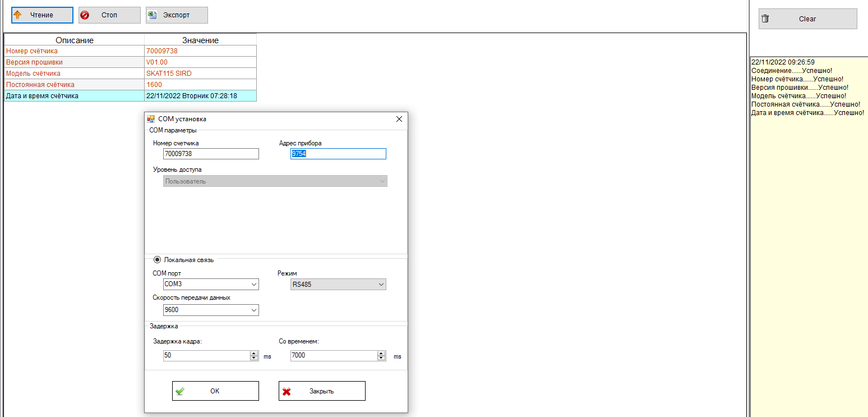Click the COM установка dialog title icon
The width and height of the screenshot is (868, 417).
151,119
